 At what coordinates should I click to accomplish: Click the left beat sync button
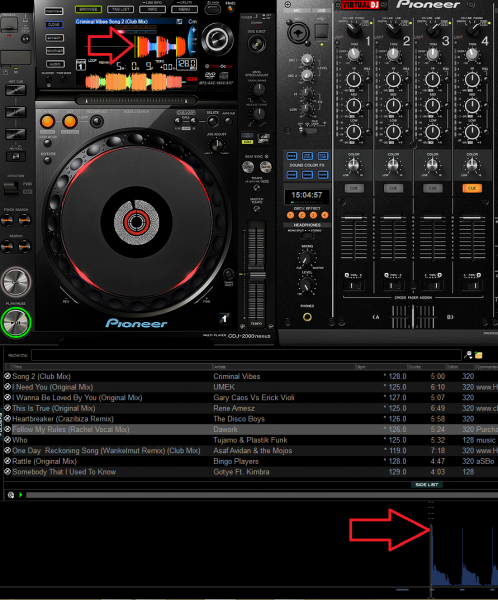click(x=248, y=167)
